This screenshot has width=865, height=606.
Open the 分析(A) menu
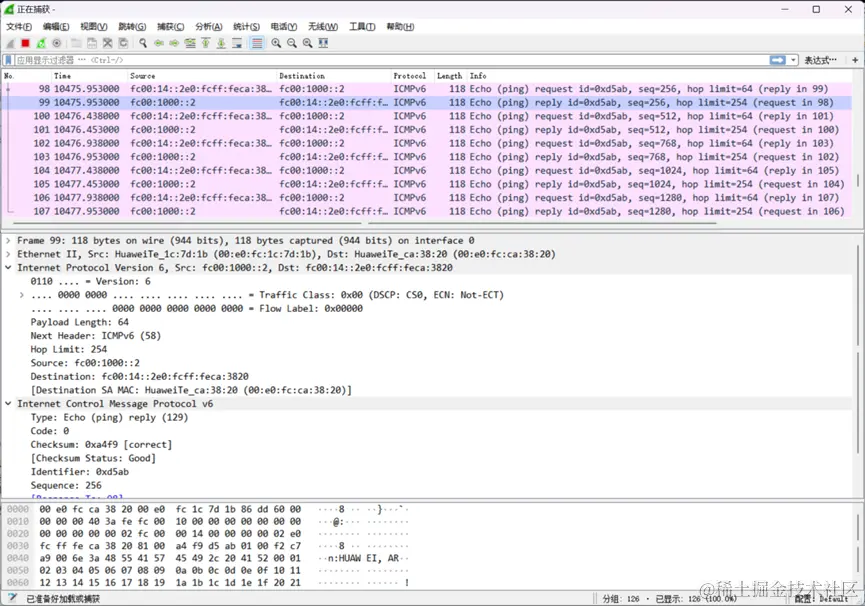click(x=209, y=26)
